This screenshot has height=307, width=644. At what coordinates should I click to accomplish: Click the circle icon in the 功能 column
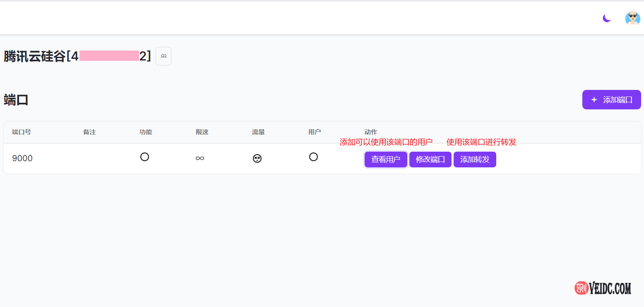pos(144,157)
